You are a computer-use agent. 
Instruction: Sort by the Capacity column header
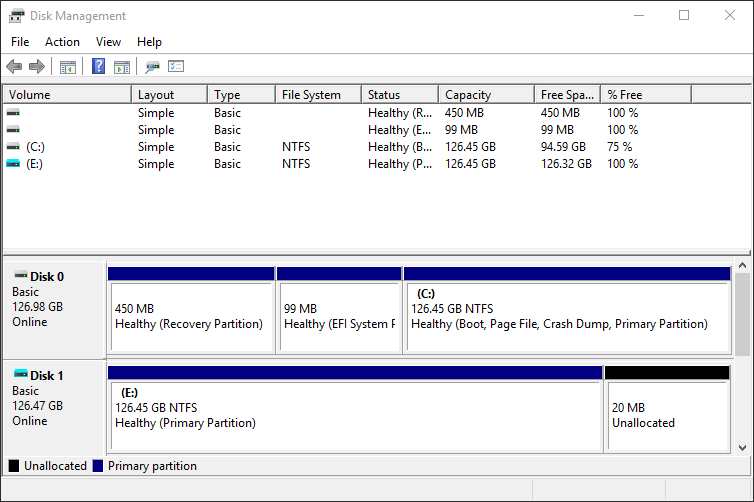468,95
